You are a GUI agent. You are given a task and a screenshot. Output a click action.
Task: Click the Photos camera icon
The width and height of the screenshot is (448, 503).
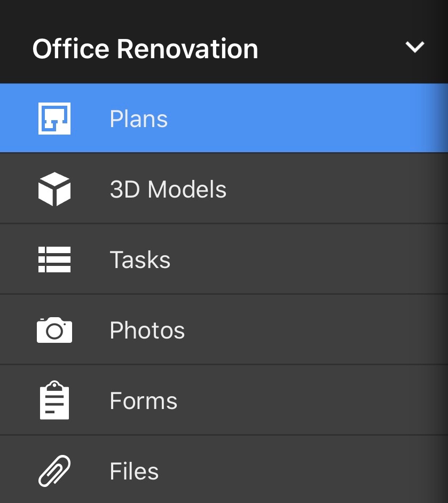click(x=54, y=331)
